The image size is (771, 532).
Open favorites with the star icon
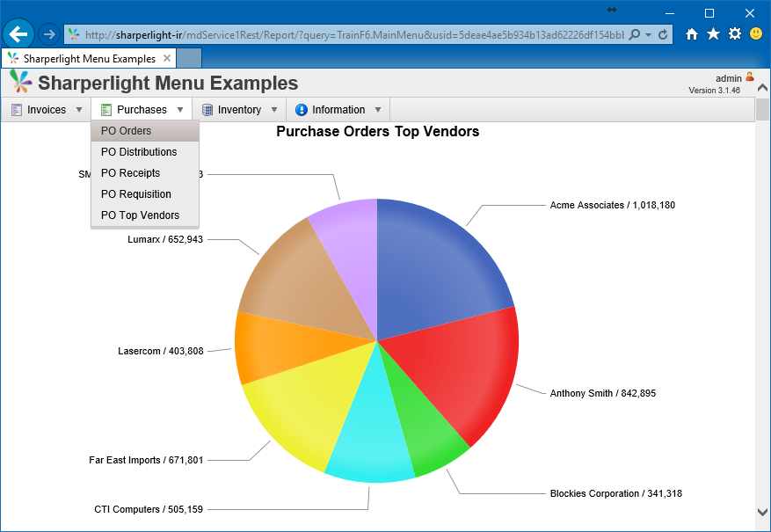pyautogui.click(x=713, y=34)
